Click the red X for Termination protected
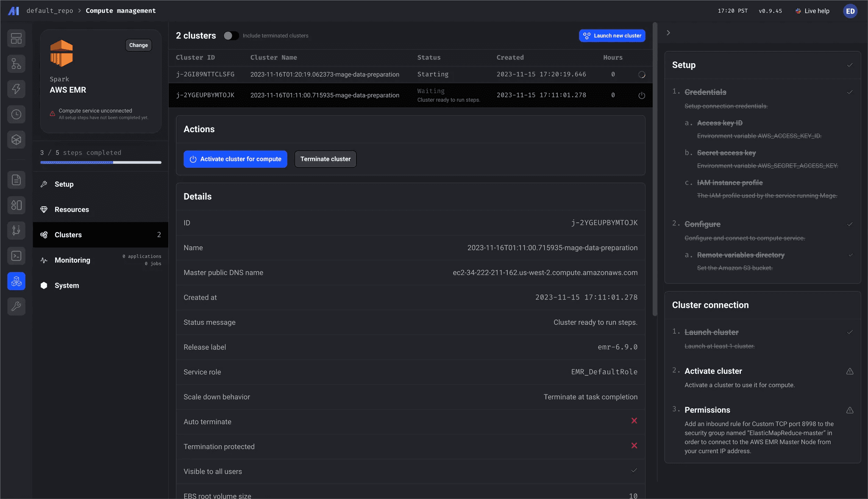The width and height of the screenshot is (868, 499). (x=634, y=446)
